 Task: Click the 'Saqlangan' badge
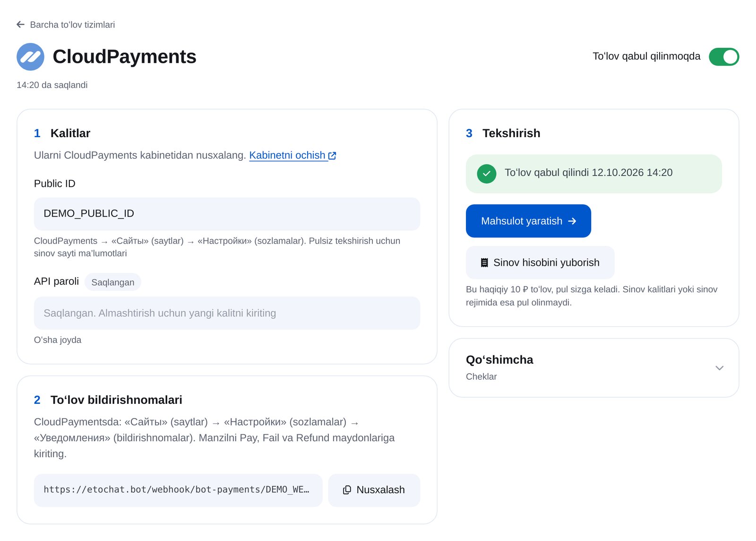[x=112, y=282]
